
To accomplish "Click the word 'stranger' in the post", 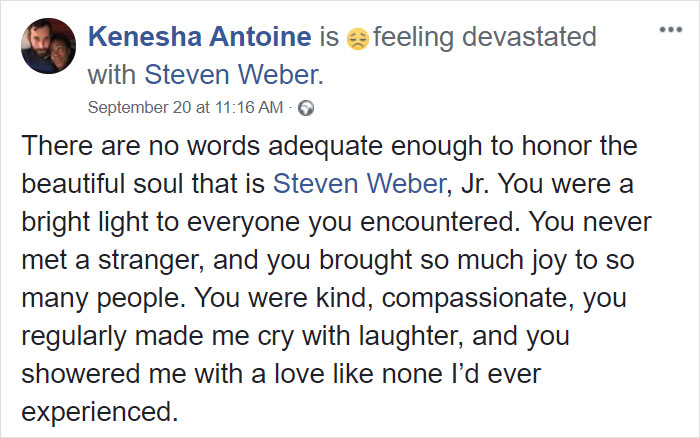I will pos(148,261).
